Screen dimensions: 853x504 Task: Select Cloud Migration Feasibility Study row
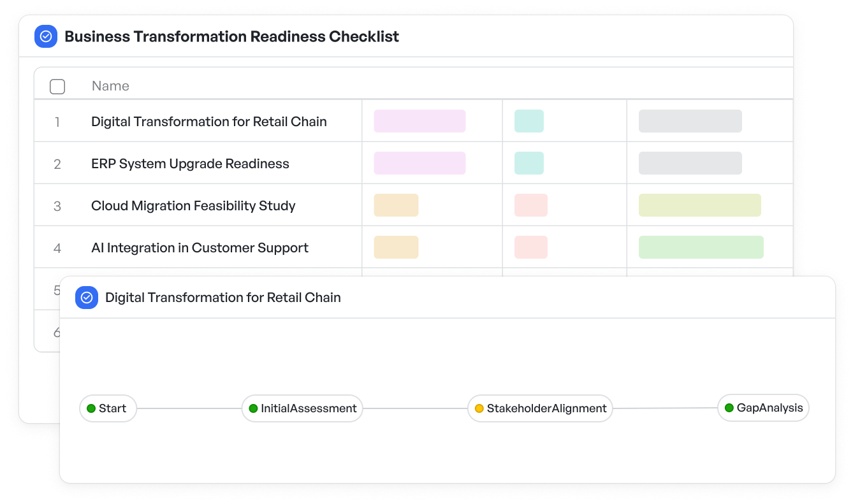coord(193,206)
